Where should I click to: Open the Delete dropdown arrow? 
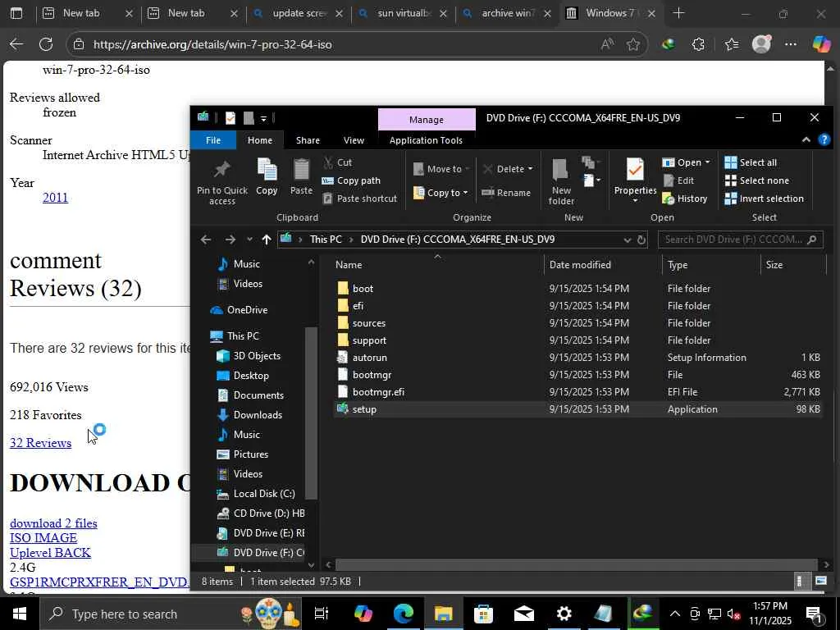(531, 169)
